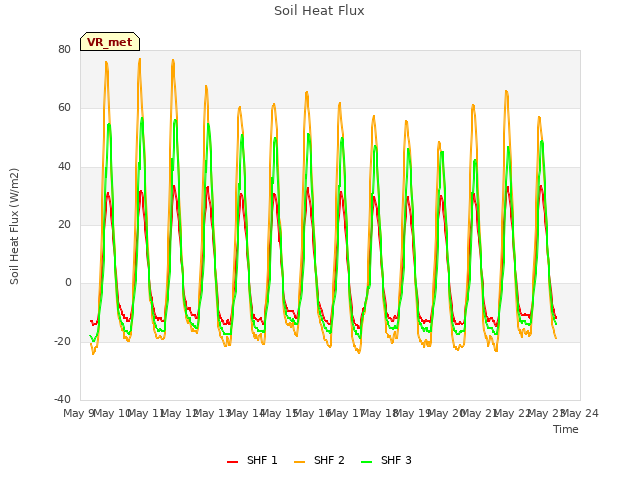Click the Time x-axis title
This screenshot has height=480, width=640.
pos(566,429)
